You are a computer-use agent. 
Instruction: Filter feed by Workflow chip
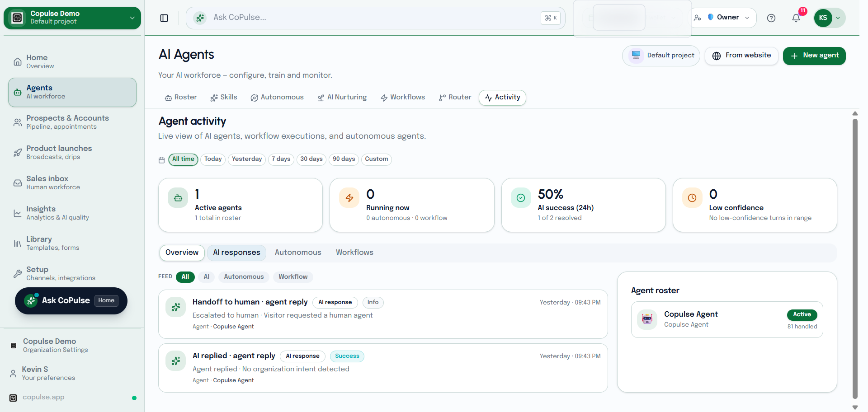point(293,277)
